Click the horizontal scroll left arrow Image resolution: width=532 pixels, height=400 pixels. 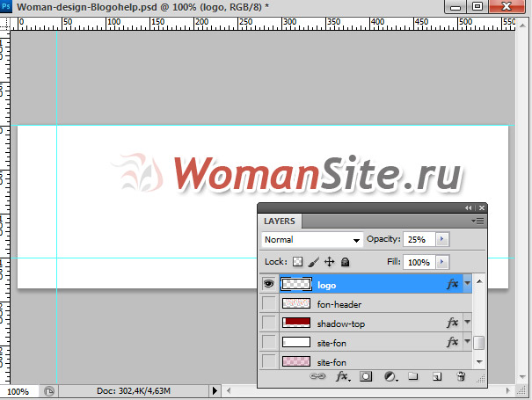coord(229,391)
